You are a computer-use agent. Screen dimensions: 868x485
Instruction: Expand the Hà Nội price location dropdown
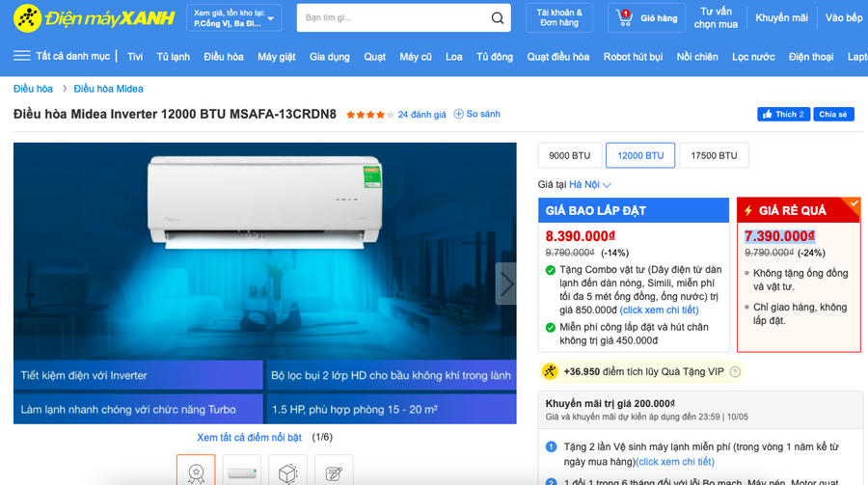click(x=589, y=184)
